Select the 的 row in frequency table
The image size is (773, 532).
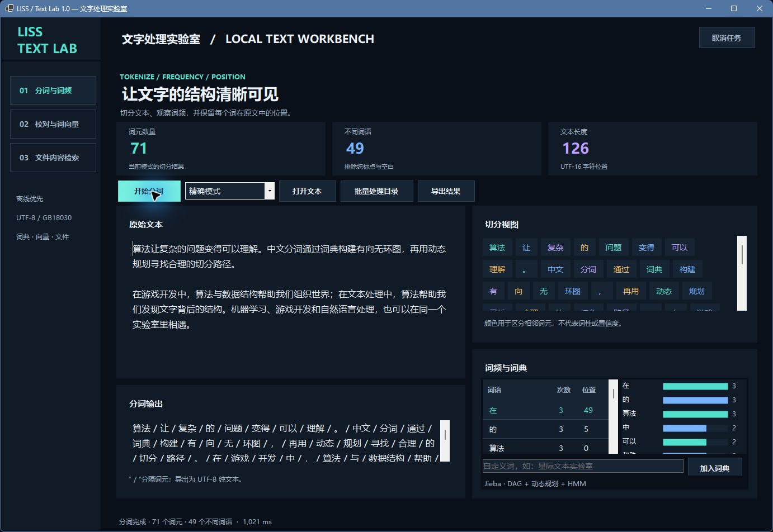click(545, 429)
